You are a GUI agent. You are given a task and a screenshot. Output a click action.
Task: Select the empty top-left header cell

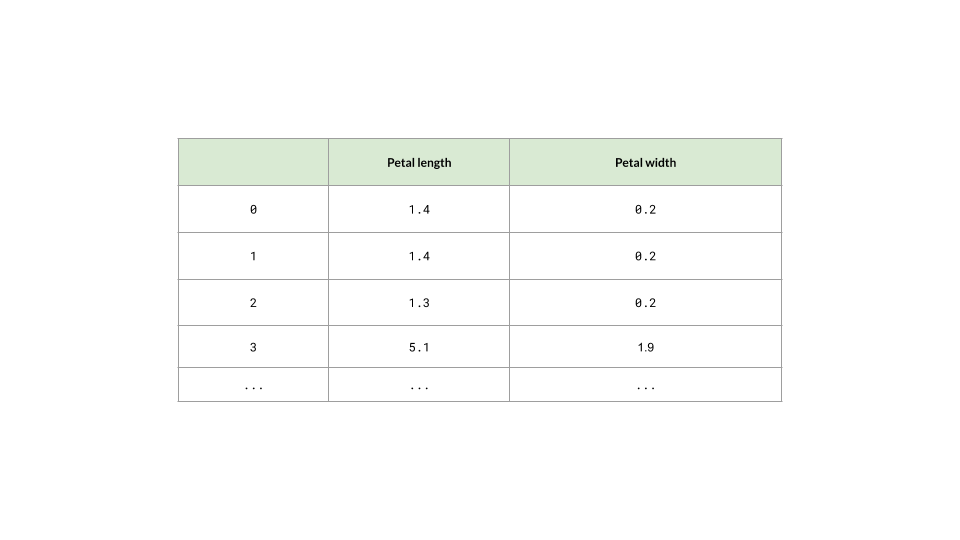click(x=253, y=162)
